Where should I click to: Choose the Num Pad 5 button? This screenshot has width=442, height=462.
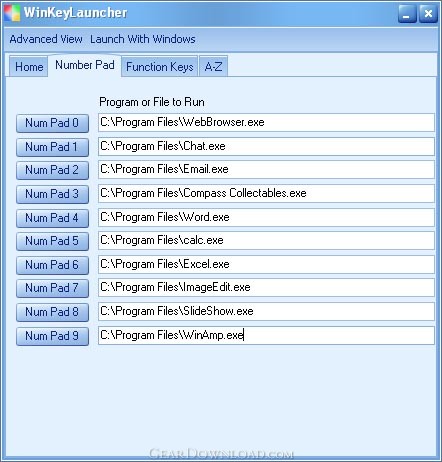[52, 241]
